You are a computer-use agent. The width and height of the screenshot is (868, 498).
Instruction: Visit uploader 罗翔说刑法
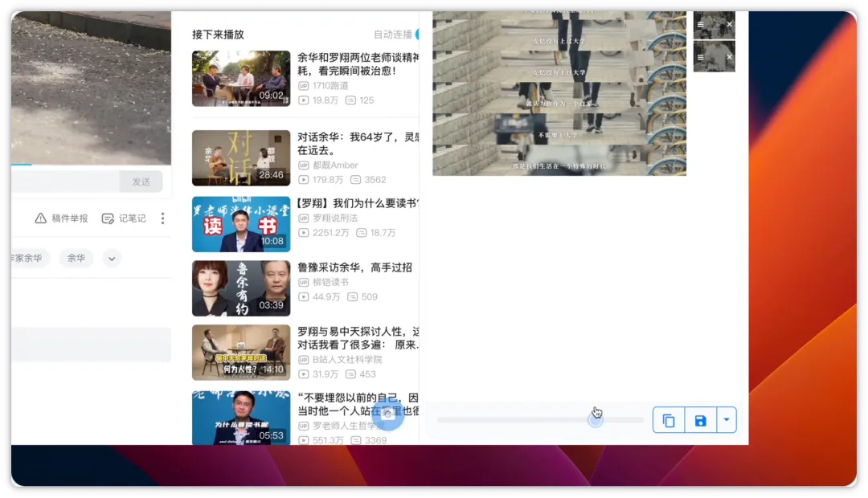point(335,218)
